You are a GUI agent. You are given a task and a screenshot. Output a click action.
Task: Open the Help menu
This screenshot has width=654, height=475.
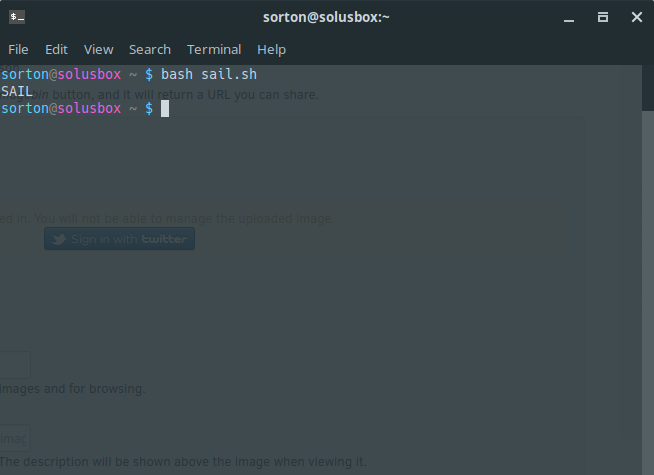coord(272,50)
